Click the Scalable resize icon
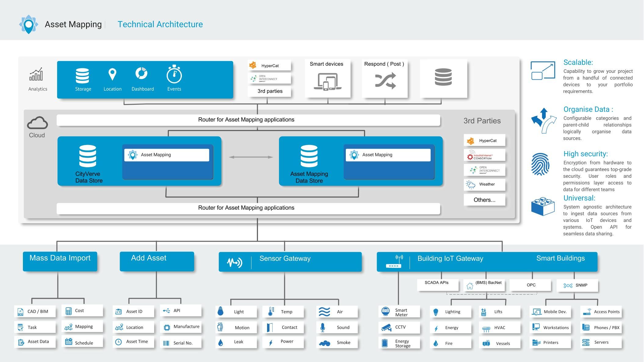This screenshot has height=362, width=644. (x=543, y=71)
